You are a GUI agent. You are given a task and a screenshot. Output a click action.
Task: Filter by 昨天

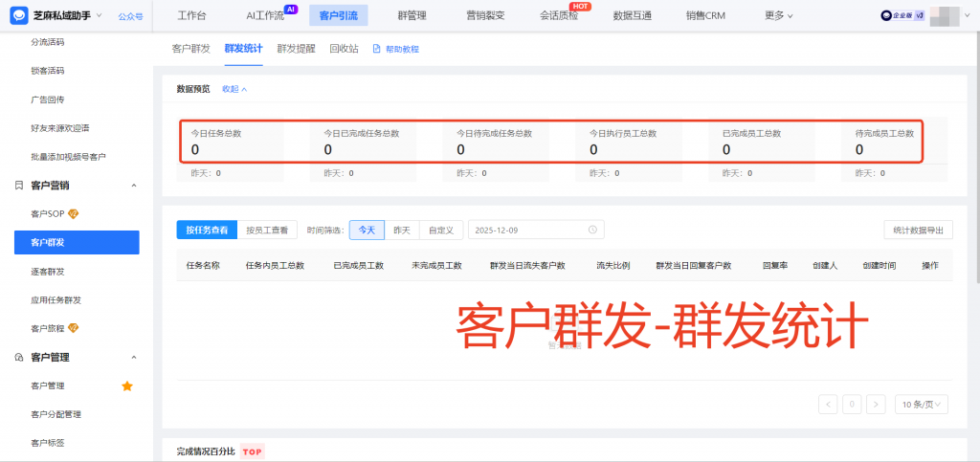pos(401,230)
